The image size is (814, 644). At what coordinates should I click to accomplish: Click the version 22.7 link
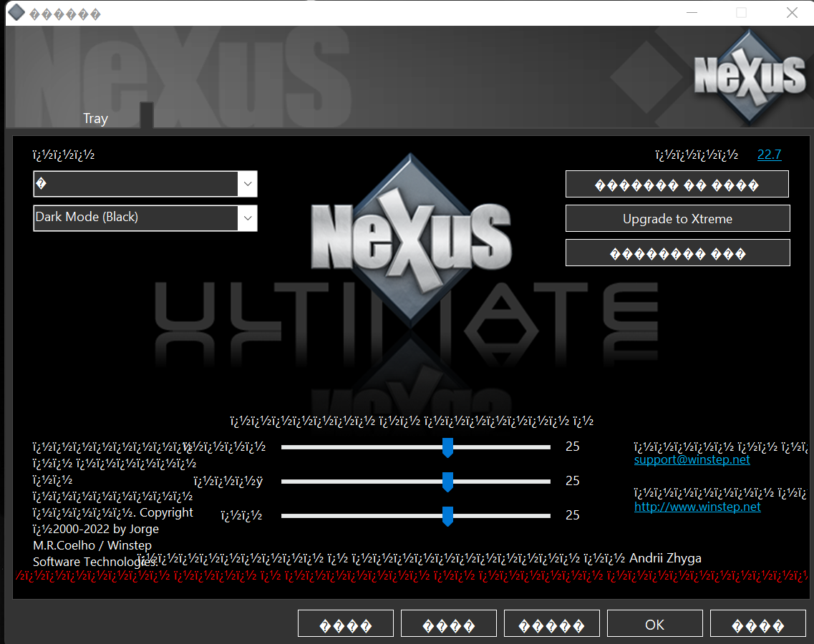769,155
